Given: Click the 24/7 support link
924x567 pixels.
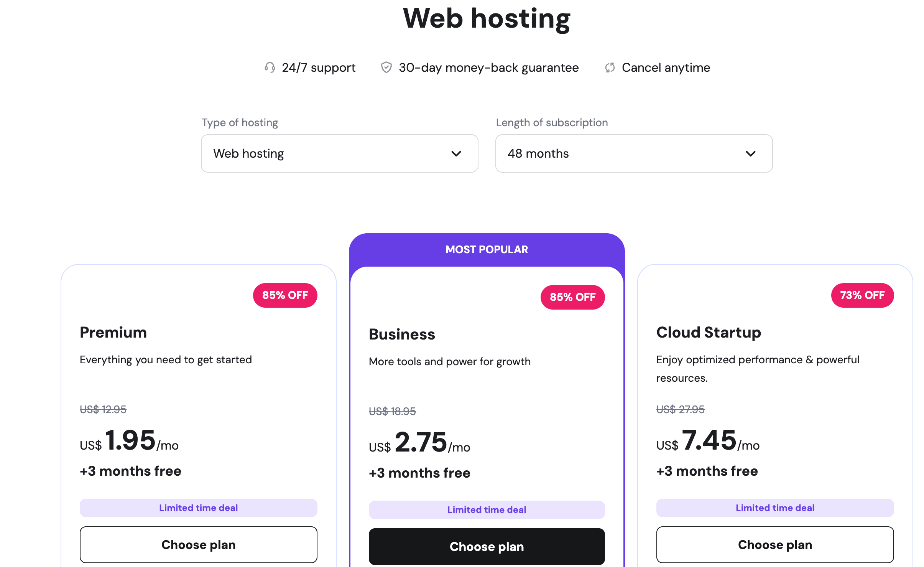Looking at the screenshot, I should (318, 68).
